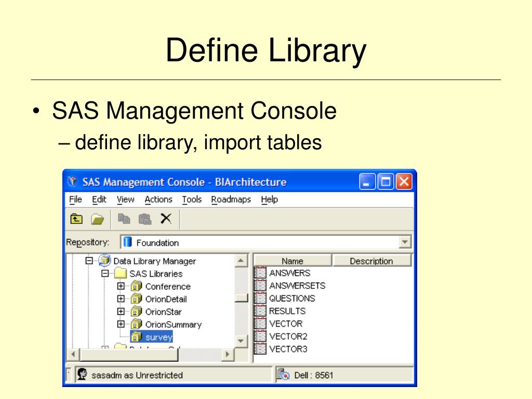Open the Actions menu
Image resolution: width=532 pixels, height=399 pixels.
pyautogui.click(x=158, y=199)
